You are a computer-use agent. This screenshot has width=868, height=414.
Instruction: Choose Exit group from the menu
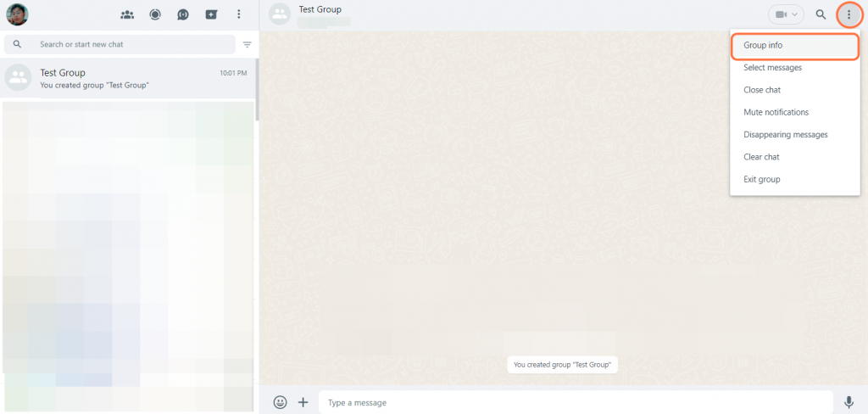click(x=795, y=179)
